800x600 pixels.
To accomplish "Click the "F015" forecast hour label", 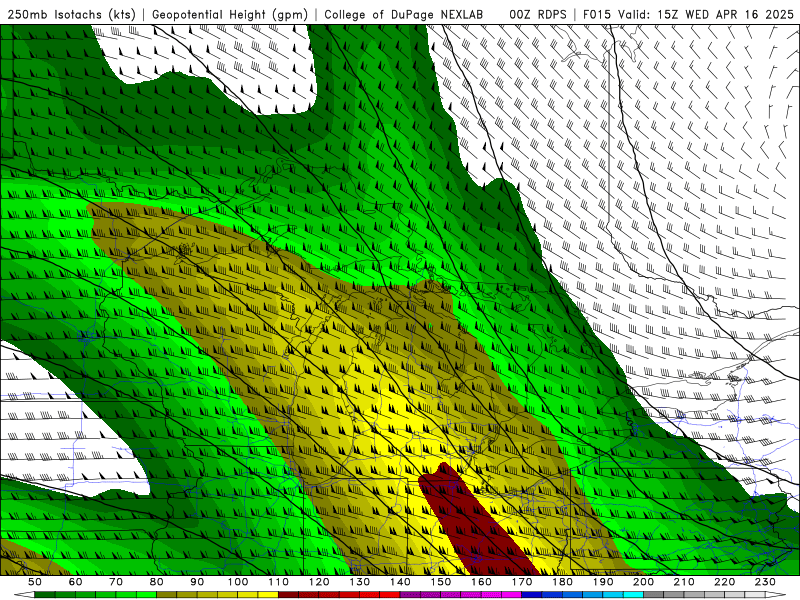I will 597,14.
